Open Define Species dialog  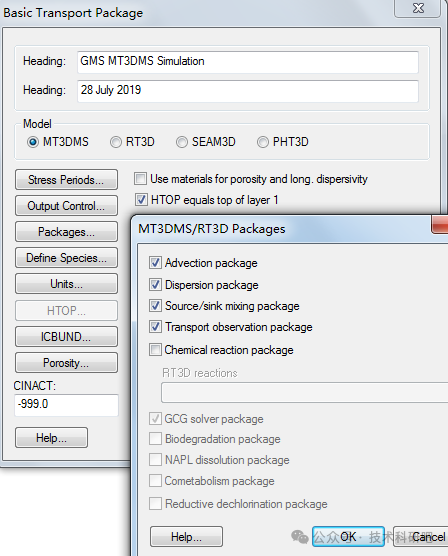click(66, 258)
